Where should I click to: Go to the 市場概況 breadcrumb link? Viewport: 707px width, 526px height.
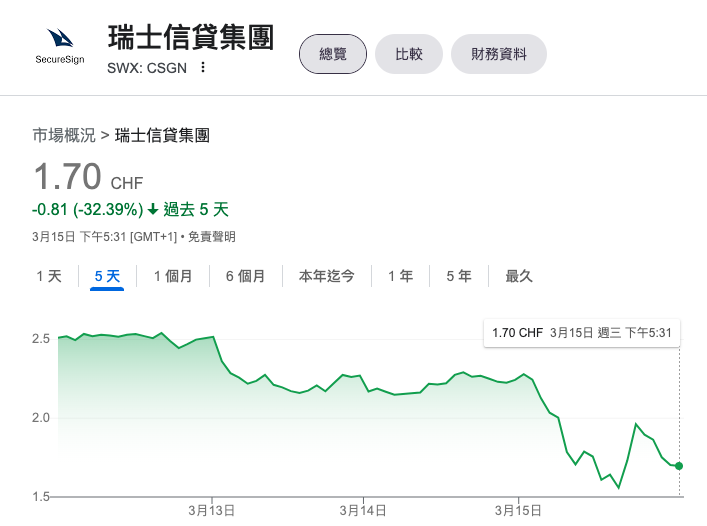point(64,135)
